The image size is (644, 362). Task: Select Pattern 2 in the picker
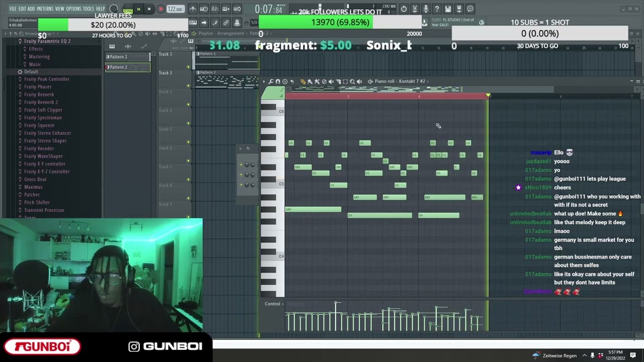(127, 67)
